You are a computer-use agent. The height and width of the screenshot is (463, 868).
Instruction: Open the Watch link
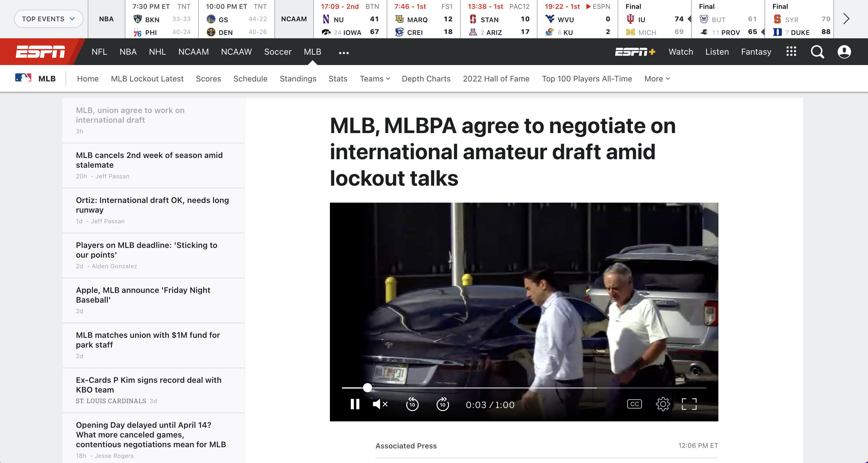(x=681, y=52)
